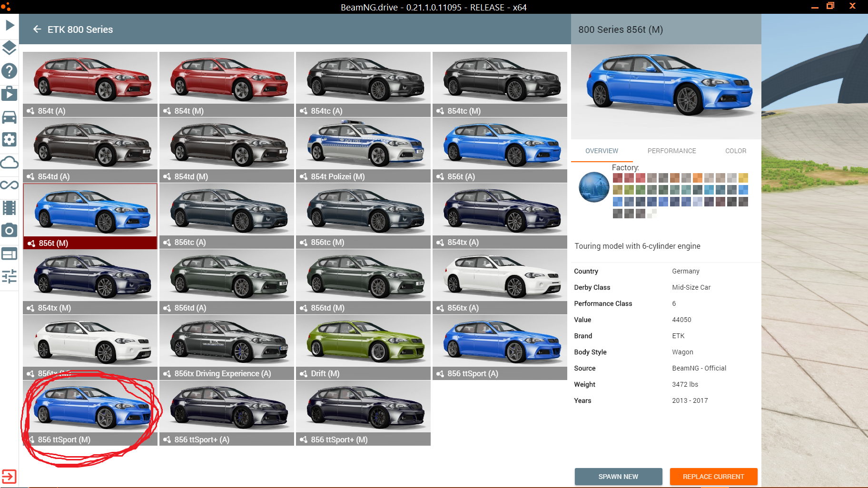Click the Weight value '3472 lbs'
This screenshot has width=868, height=488.
[685, 384]
